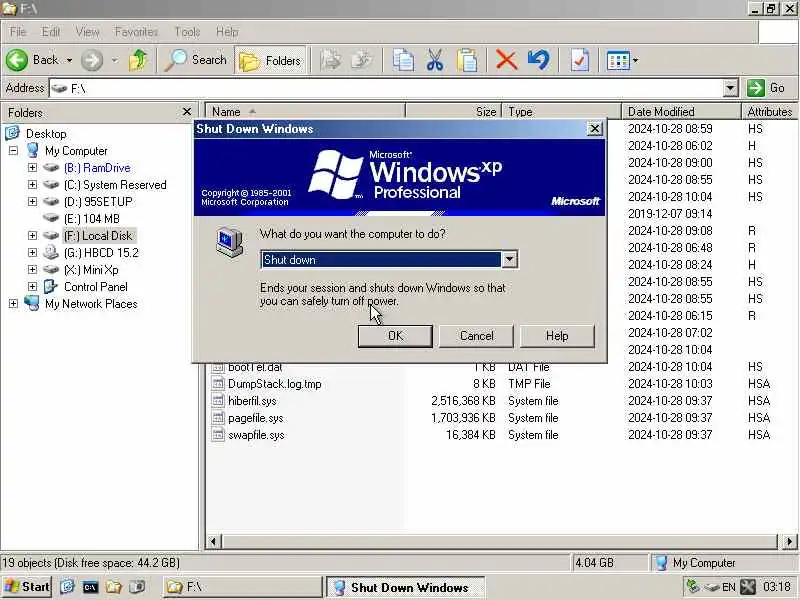Sort by the Attributes column header
The height and width of the screenshot is (600, 800).
(769, 111)
